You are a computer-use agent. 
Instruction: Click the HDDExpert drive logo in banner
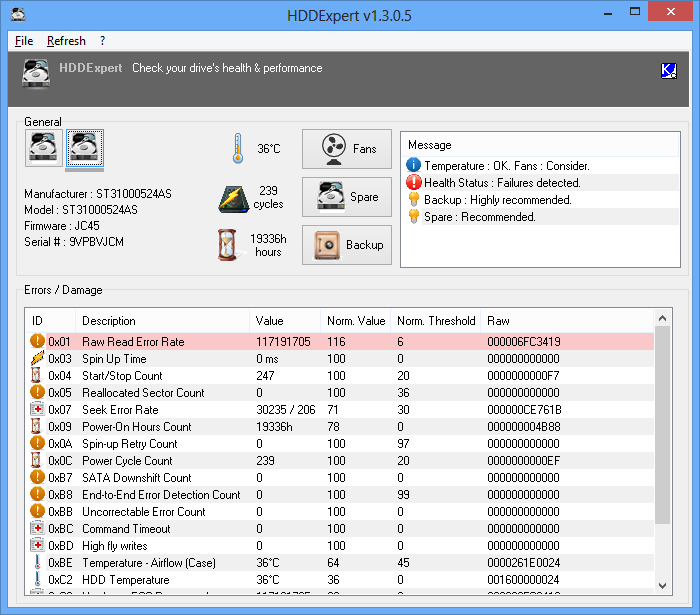36,73
